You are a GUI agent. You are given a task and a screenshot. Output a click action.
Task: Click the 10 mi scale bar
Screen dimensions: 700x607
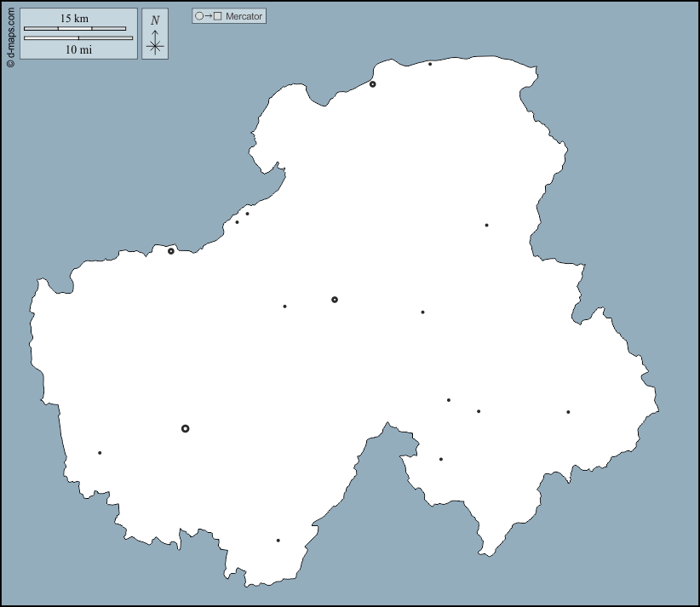pos(78,38)
